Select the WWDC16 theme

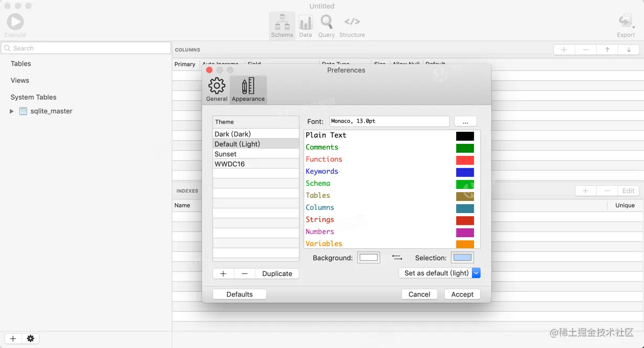point(256,164)
